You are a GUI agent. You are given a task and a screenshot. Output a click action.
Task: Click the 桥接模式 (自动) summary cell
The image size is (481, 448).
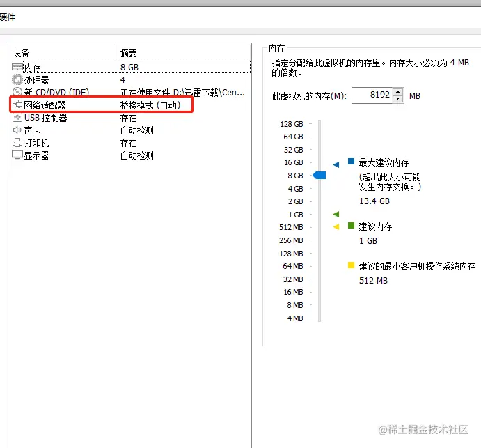click(x=150, y=105)
